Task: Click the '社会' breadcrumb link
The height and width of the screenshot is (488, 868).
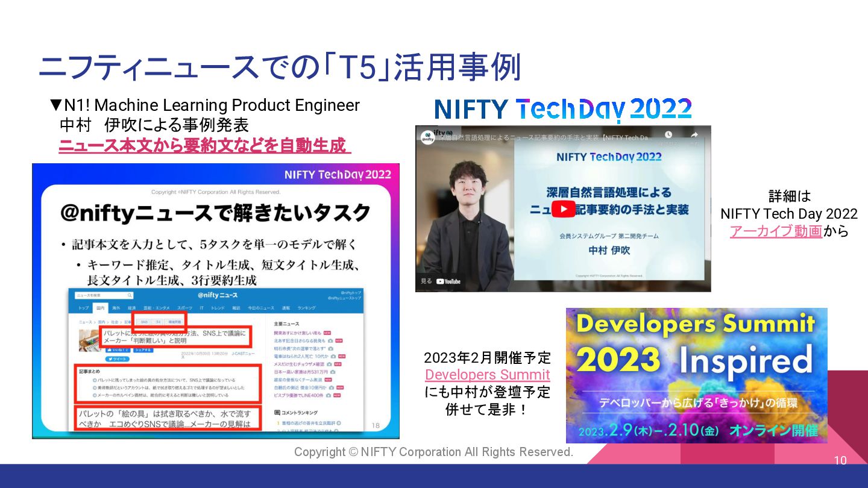Action: pos(115,322)
